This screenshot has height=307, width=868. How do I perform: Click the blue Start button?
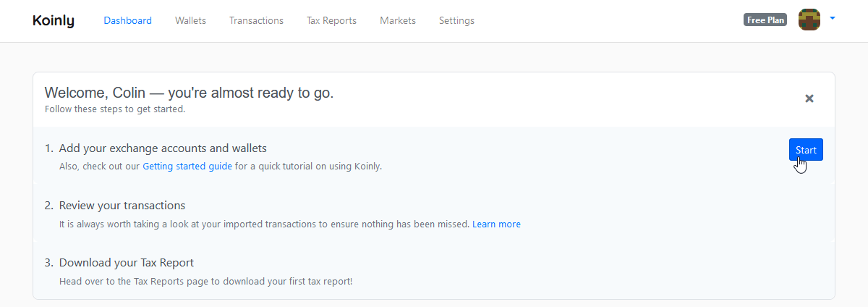pos(806,150)
